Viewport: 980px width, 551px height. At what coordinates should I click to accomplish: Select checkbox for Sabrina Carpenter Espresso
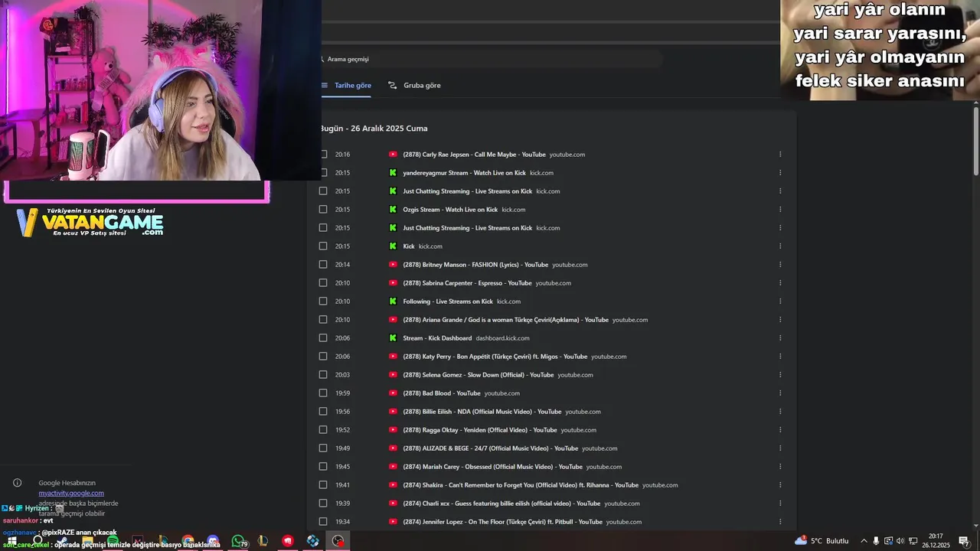(323, 283)
